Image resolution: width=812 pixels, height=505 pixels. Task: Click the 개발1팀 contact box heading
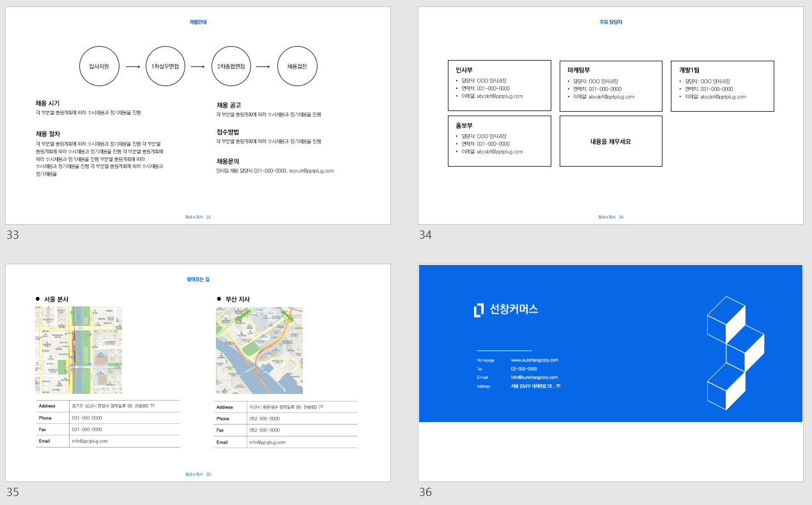coord(689,70)
